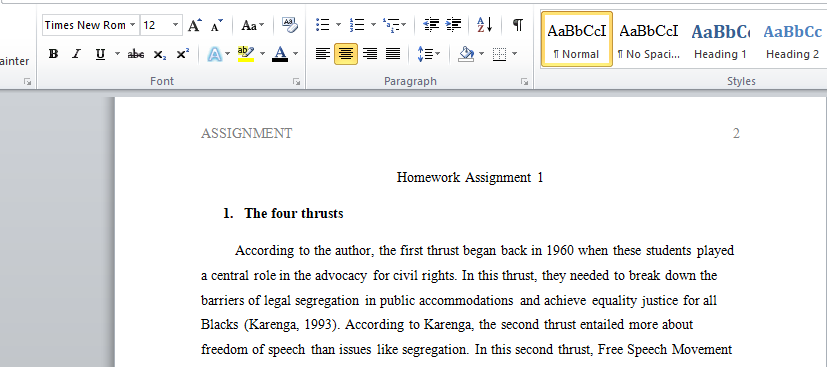The image size is (827, 367).
Task: Click the Shrink Font icon
Action: [217, 25]
